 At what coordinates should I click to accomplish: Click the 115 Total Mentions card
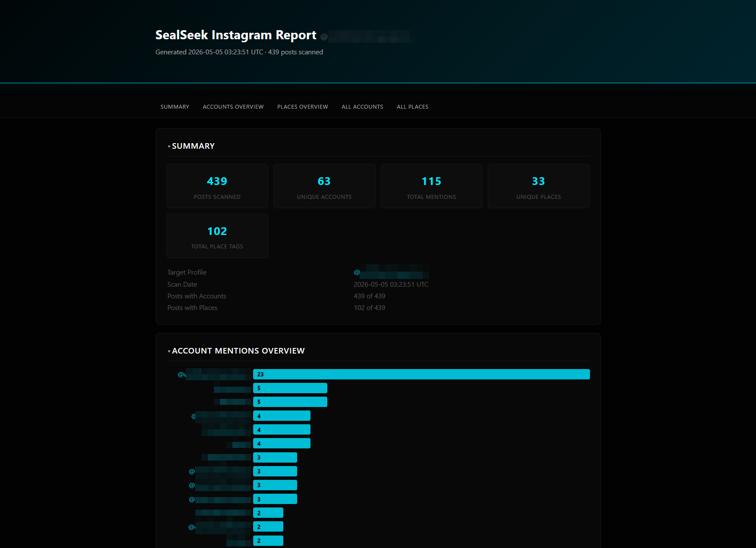click(431, 186)
